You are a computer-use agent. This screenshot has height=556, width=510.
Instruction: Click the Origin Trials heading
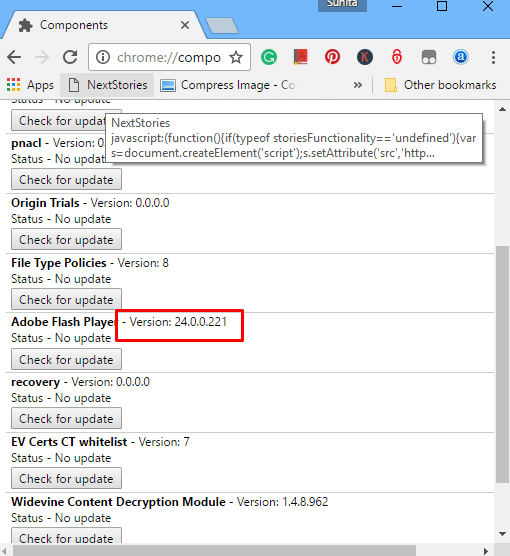[x=45, y=203]
